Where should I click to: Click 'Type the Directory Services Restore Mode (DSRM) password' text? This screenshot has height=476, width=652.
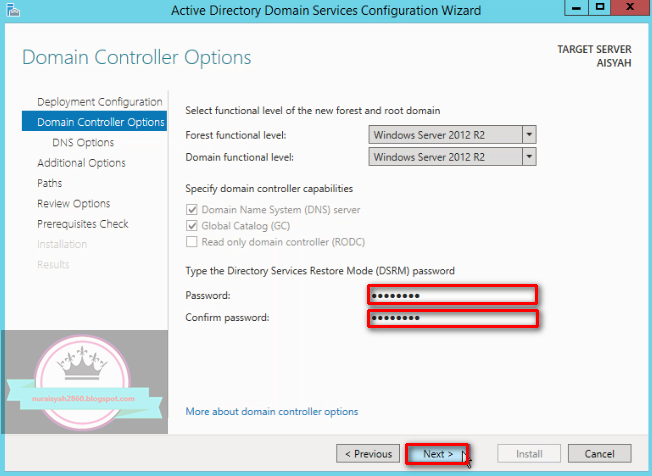coord(320,271)
